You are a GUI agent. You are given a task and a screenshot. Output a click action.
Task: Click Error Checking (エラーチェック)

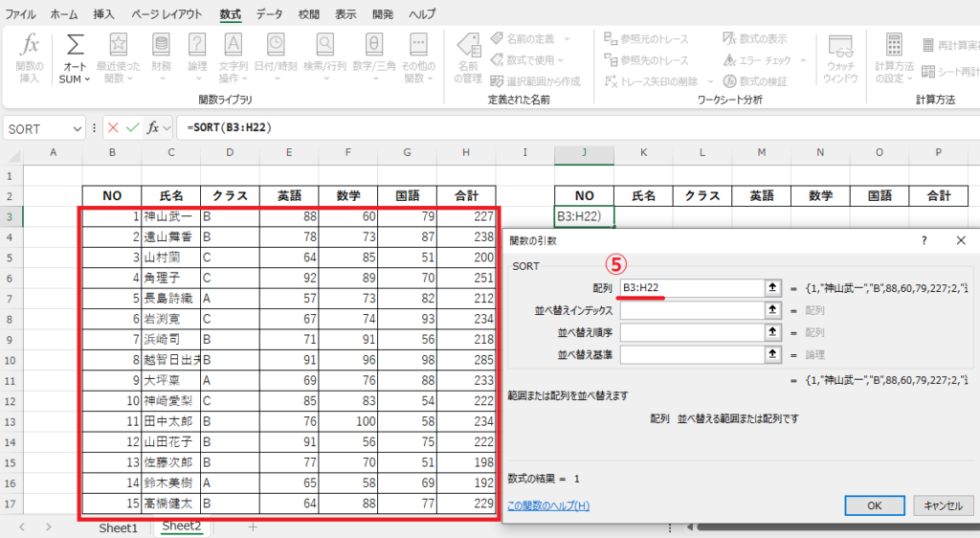[x=758, y=60]
